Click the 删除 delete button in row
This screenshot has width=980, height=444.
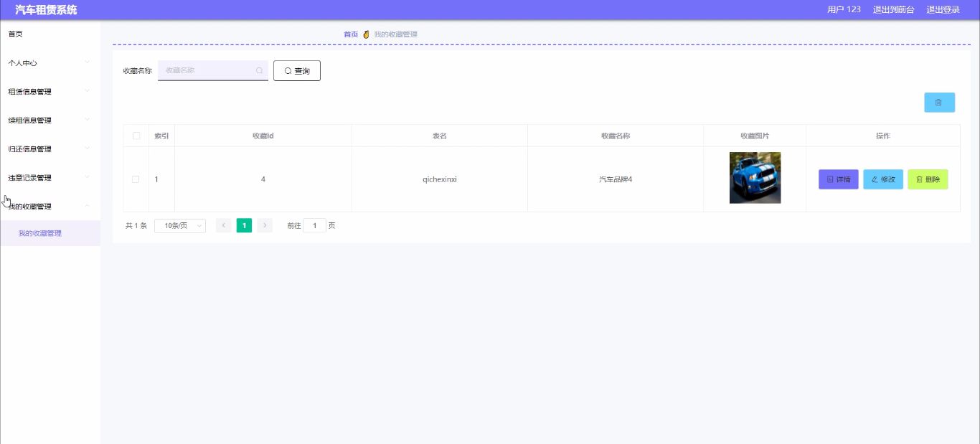tap(928, 179)
